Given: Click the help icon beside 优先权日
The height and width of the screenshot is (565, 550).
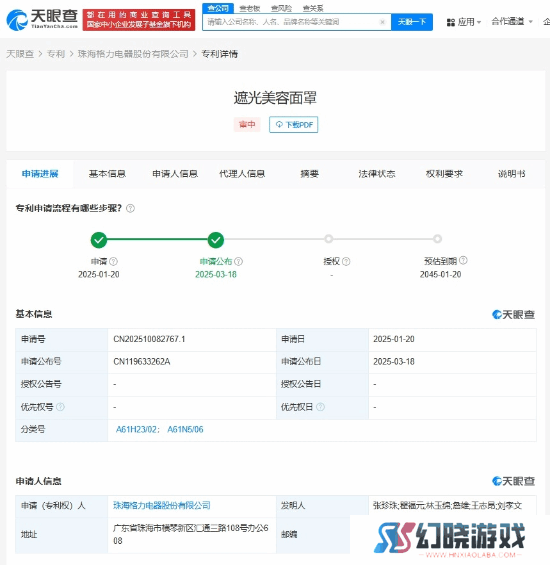Looking at the screenshot, I should pyautogui.click(x=320, y=407).
